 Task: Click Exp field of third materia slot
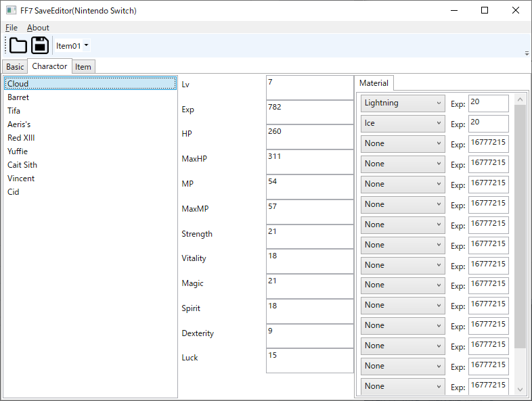(489, 144)
